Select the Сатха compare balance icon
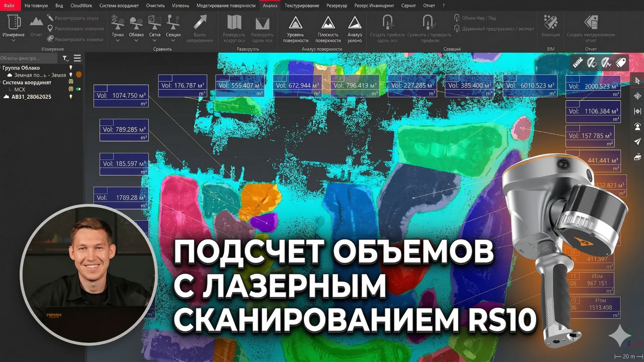644x362 pixels. coord(155,22)
